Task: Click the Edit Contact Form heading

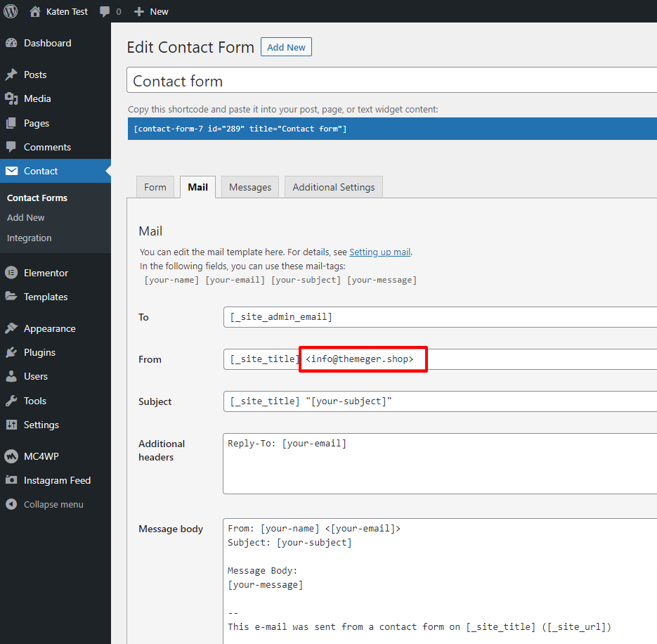Action: tap(190, 47)
